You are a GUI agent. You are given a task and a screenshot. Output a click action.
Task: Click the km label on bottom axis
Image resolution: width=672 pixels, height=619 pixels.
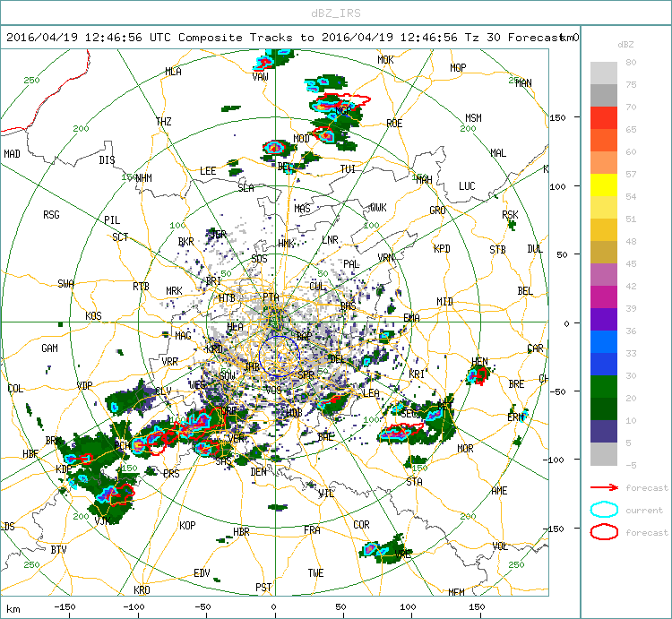pos(13,609)
